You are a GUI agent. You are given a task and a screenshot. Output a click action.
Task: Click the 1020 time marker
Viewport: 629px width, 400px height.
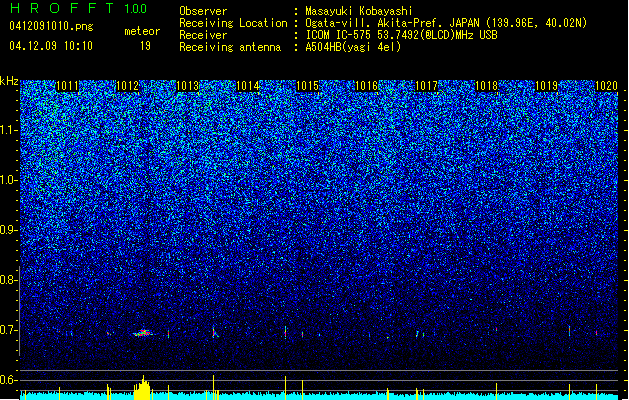tap(606, 86)
